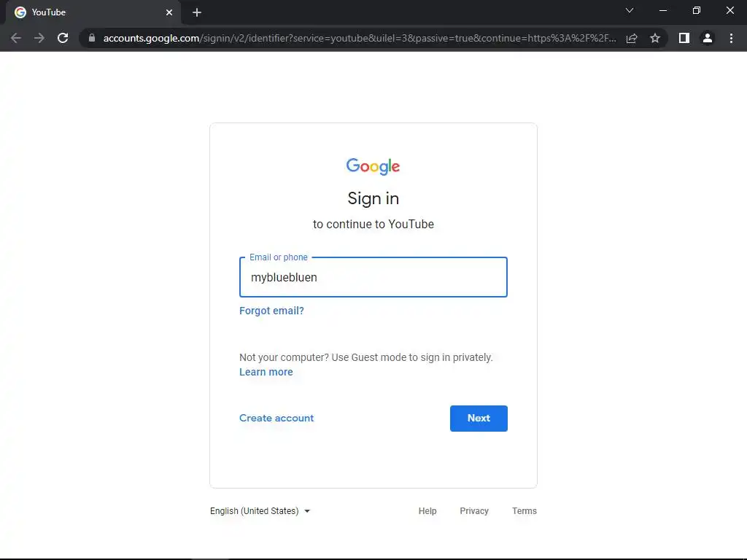This screenshot has height=560, width=747.
Task: Click the Forgot email? link
Action: tap(271, 311)
